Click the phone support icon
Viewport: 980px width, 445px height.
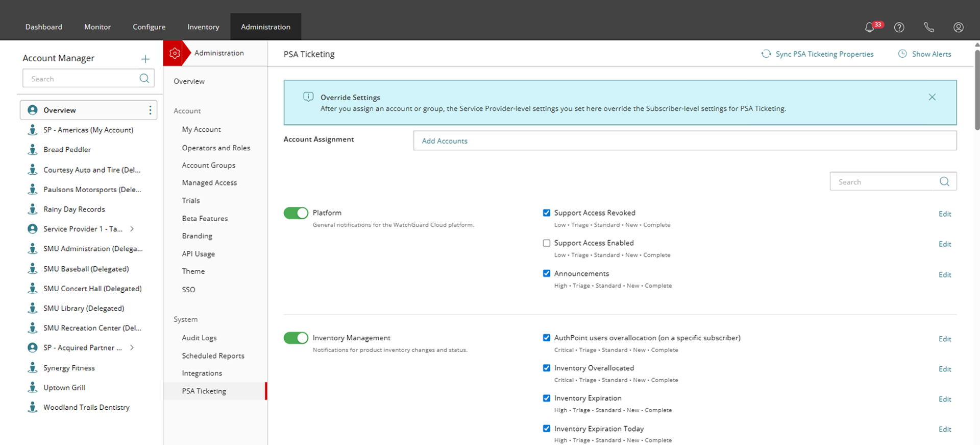pyautogui.click(x=929, y=28)
